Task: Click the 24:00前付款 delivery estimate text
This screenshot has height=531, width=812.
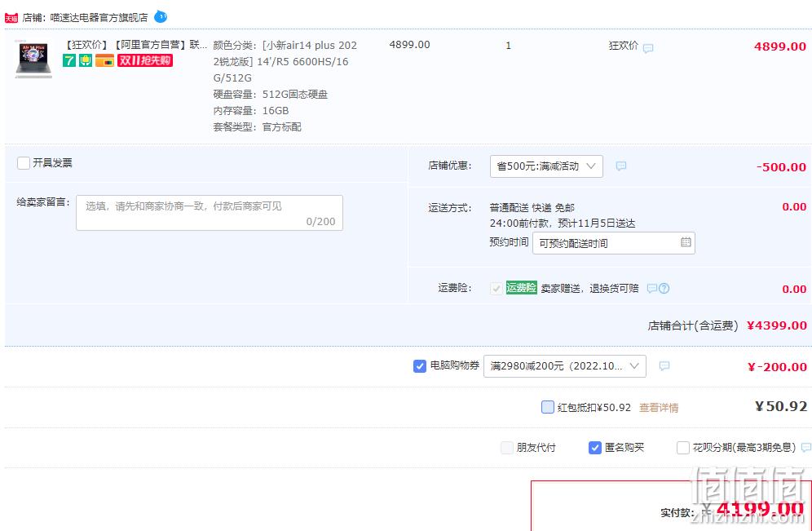Action: [x=563, y=223]
